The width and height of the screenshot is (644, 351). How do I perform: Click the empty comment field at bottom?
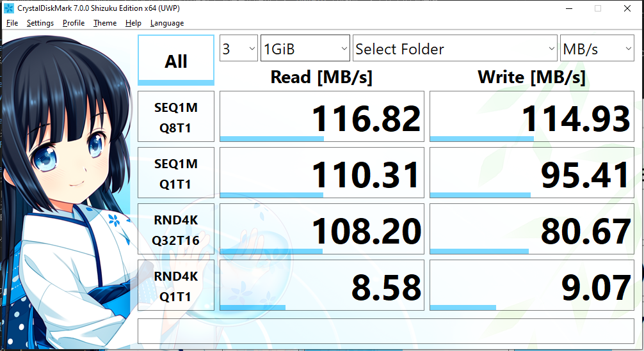tap(386, 331)
